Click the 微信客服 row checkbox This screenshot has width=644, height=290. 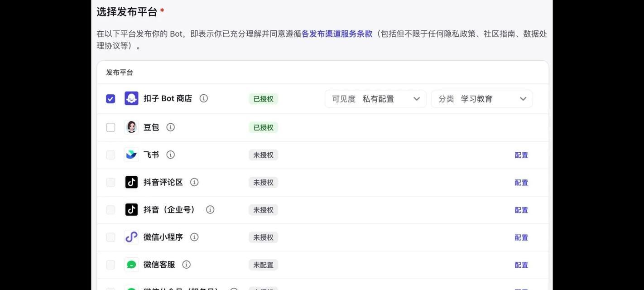point(111,265)
